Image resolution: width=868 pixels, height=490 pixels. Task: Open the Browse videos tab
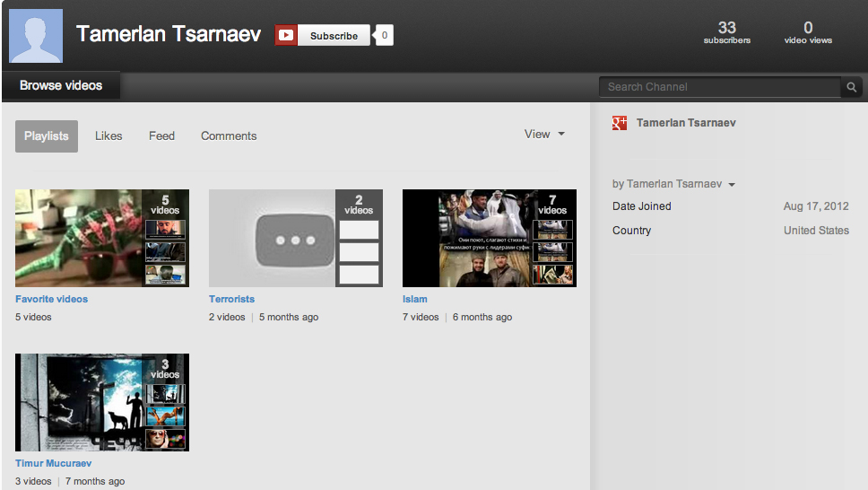61,86
